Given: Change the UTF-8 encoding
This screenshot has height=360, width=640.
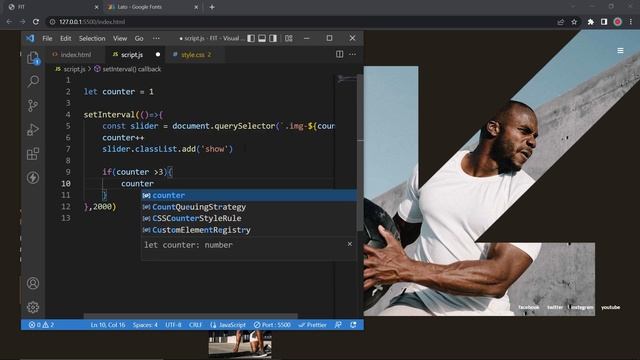Looking at the screenshot, I should [173, 325].
